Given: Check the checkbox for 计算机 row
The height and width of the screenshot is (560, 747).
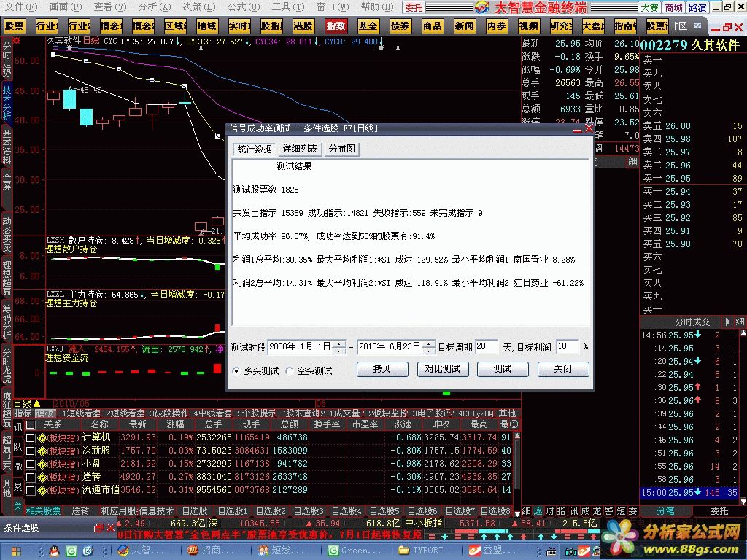Looking at the screenshot, I should 31,437.
